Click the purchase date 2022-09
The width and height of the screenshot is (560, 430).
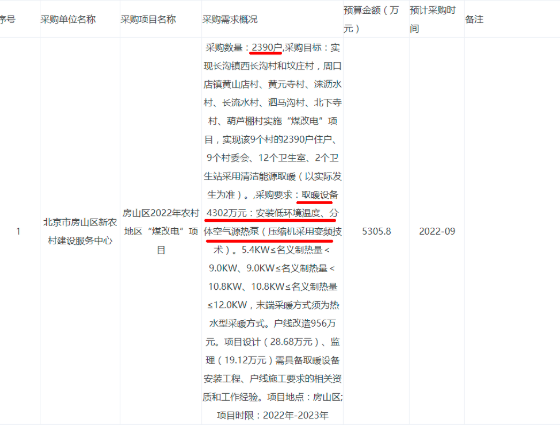point(437,231)
